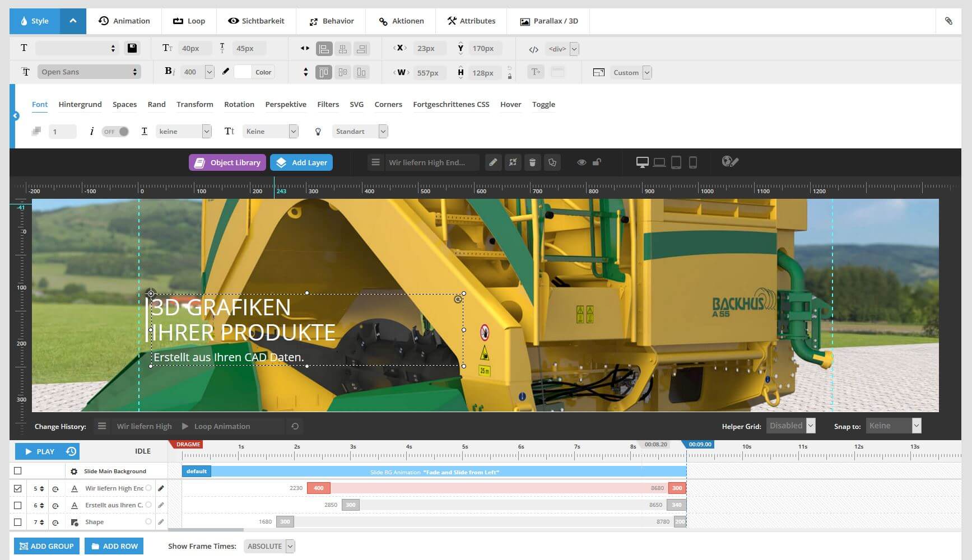Toggle layer visibility eye icon in dark toolbar
The width and height of the screenshot is (972, 560).
(x=582, y=162)
